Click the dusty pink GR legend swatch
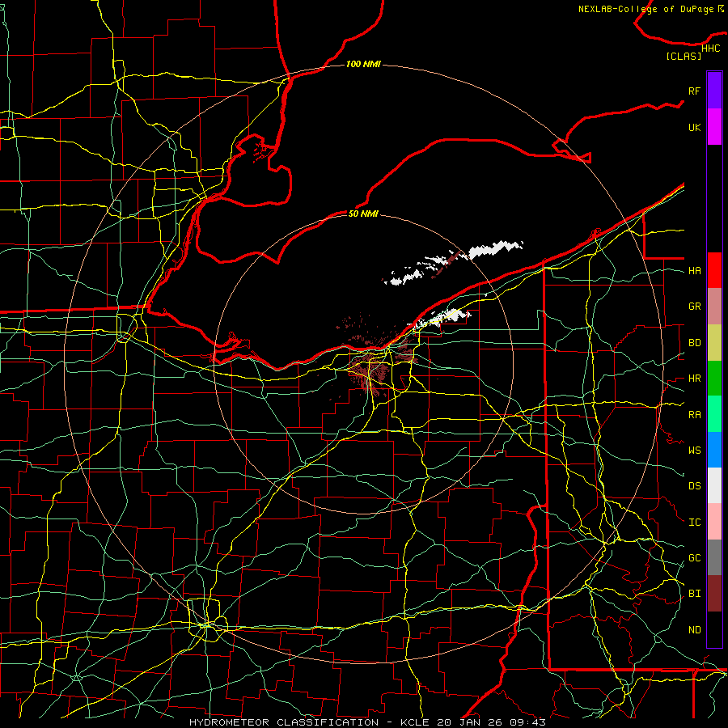Viewport: 728px width, 728px height. (714, 307)
